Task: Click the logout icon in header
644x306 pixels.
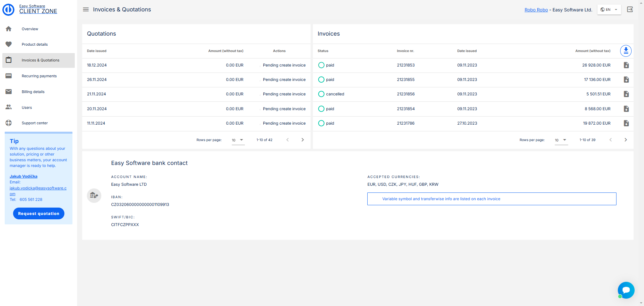Action: coord(630,9)
